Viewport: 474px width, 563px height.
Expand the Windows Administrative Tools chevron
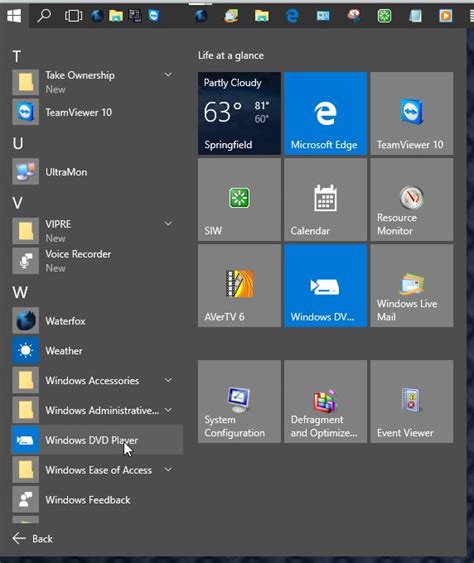click(168, 410)
